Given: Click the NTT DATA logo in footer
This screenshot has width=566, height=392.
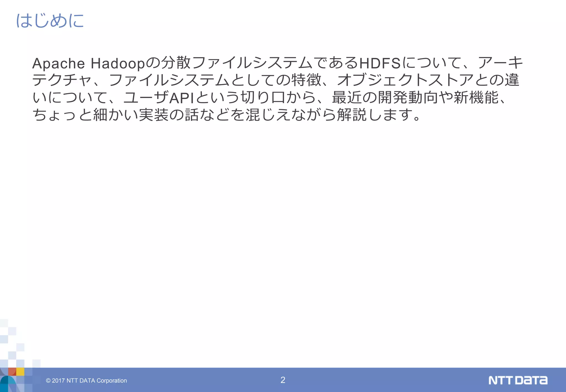Looking at the screenshot, I should tap(518, 380).
